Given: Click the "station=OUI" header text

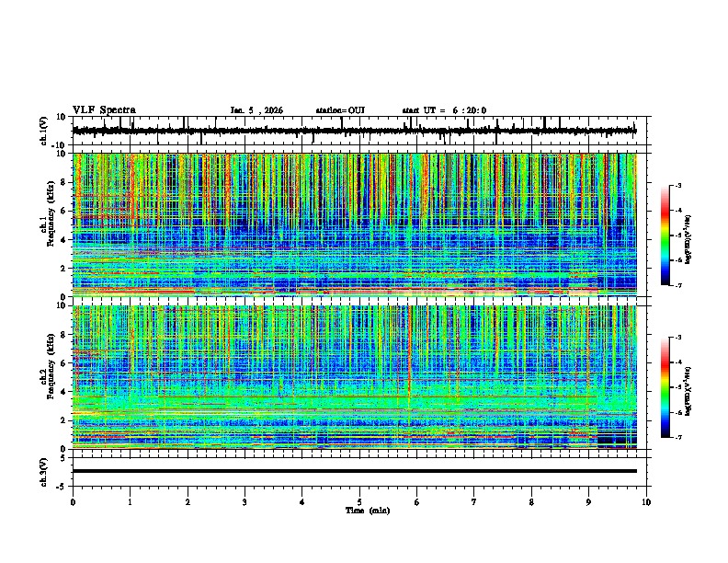Looking at the screenshot, I should coord(340,110).
